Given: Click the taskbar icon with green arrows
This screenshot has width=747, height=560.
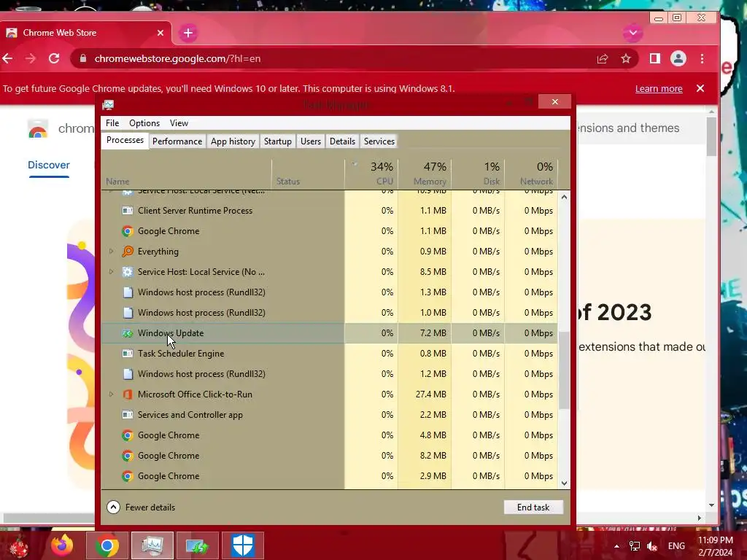Looking at the screenshot, I should [197, 545].
